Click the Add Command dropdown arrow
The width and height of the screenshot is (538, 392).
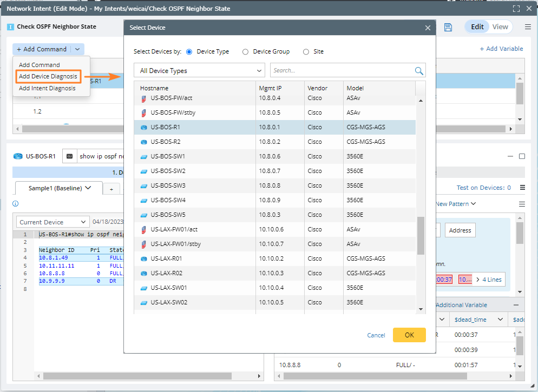(x=77, y=49)
